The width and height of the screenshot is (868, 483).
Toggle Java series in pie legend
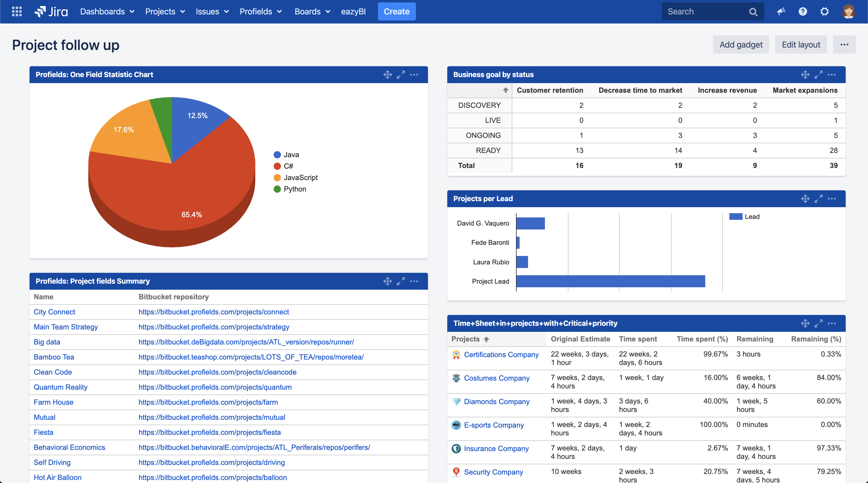[286, 154]
